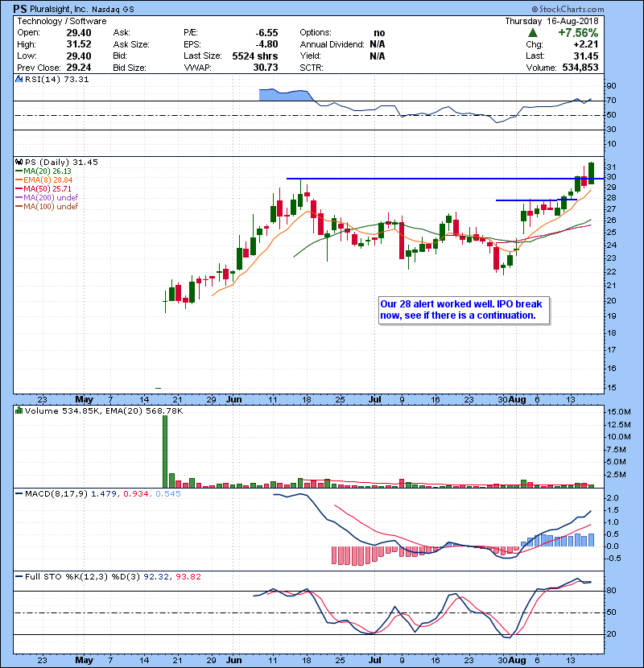Viewport: 644px width, 668px height.
Task: Click the tall IPO-day green volume bar
Action: 165,452
